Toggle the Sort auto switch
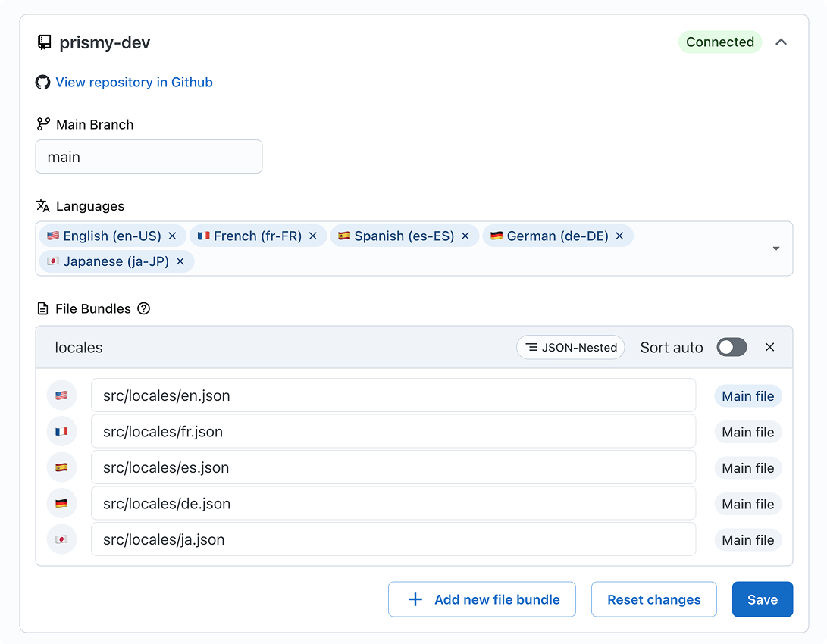Image resolution: width=827 pixels, height=644 pixels. (731, 347)
